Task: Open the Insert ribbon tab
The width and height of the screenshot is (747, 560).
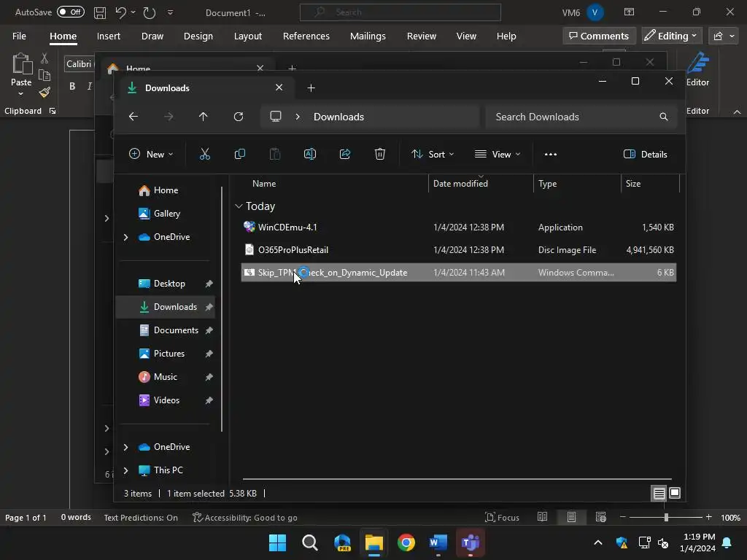Action: (x=108, y=36)
